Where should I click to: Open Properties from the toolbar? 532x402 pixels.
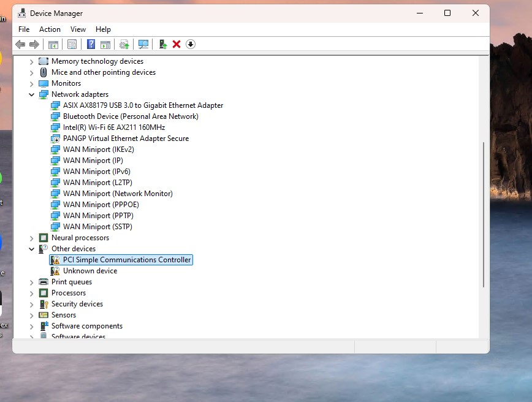point(72,44)
